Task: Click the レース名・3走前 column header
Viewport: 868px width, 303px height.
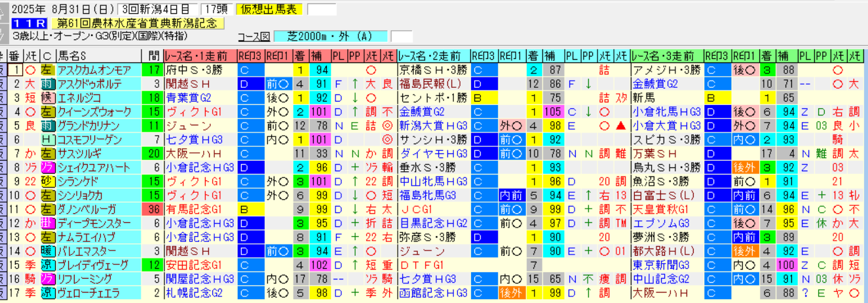Action: coord(668,56)
